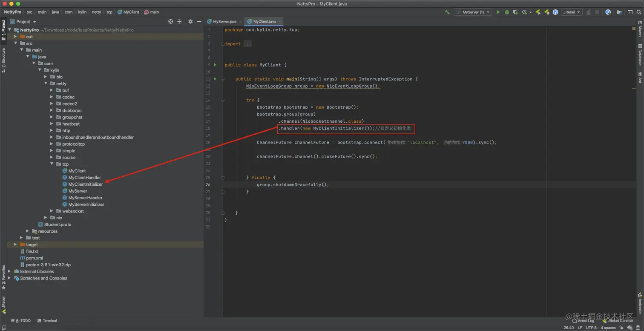The width and height of the screenshot is (644, 331).
Task: Locate current file with the crosshair icon
Action: 171,22
